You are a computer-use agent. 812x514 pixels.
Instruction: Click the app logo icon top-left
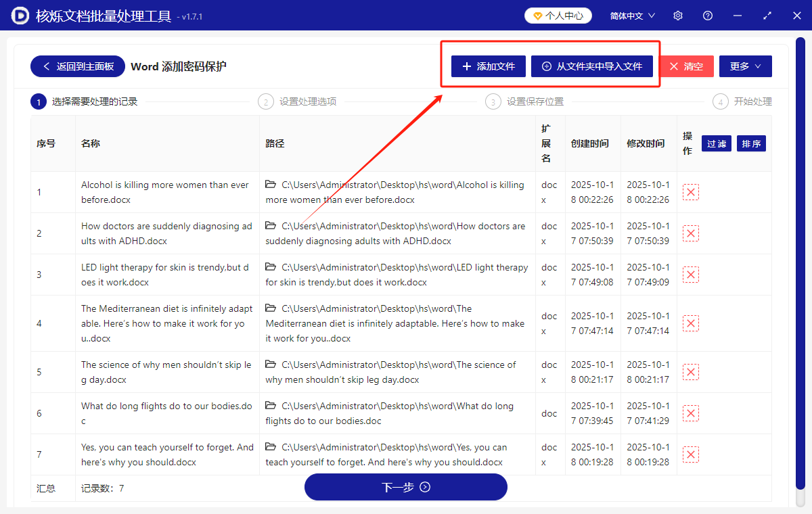point(20,15)
